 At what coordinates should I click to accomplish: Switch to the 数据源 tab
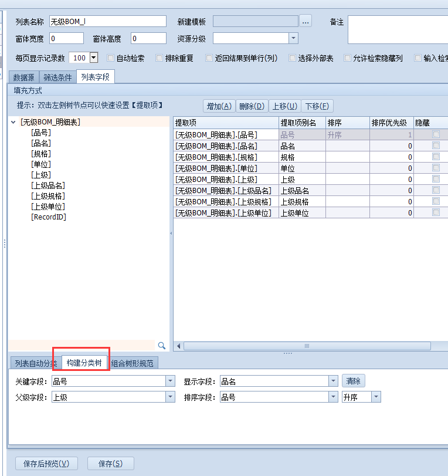[x=25, y=77]
